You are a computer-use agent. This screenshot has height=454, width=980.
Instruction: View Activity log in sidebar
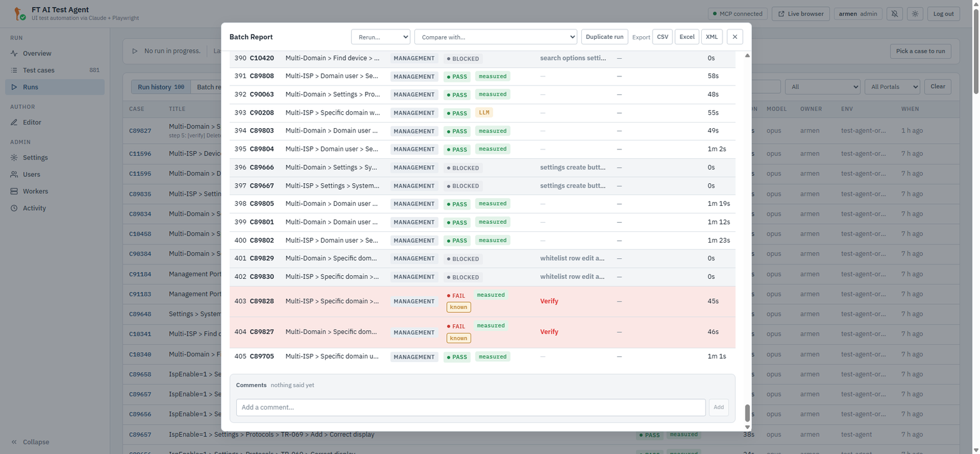click(x=54, y=208)
